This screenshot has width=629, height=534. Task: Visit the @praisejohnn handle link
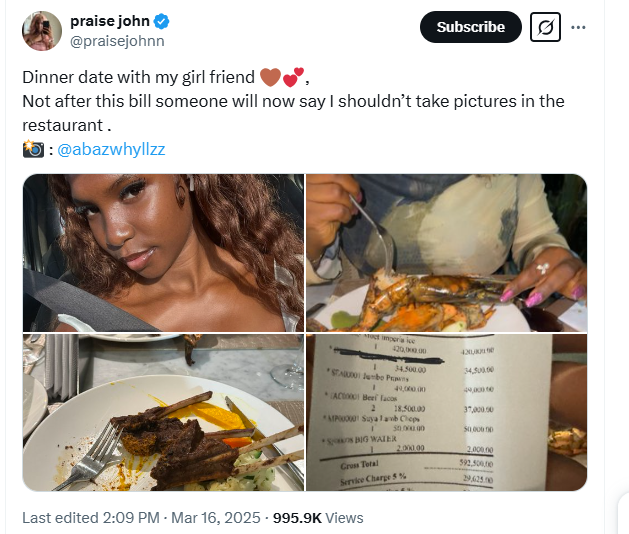click(117, 41)
